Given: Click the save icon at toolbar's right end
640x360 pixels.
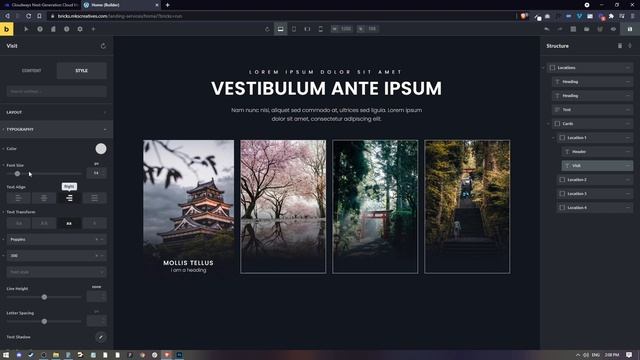Looking at the screenshot, I should 630,29.
